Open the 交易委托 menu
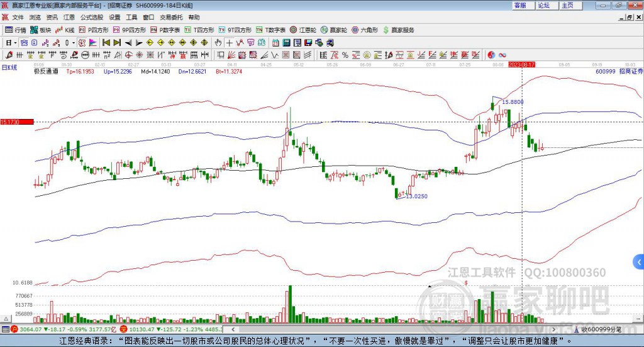 [x=171, y=17]
